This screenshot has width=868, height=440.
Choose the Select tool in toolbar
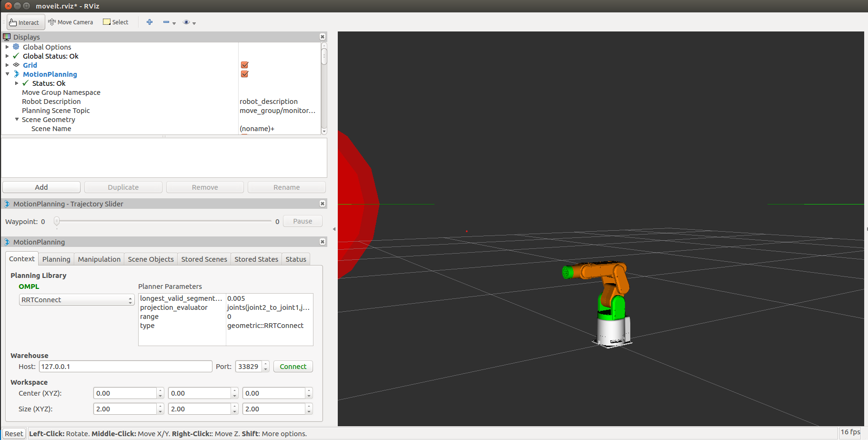point(116,22)
